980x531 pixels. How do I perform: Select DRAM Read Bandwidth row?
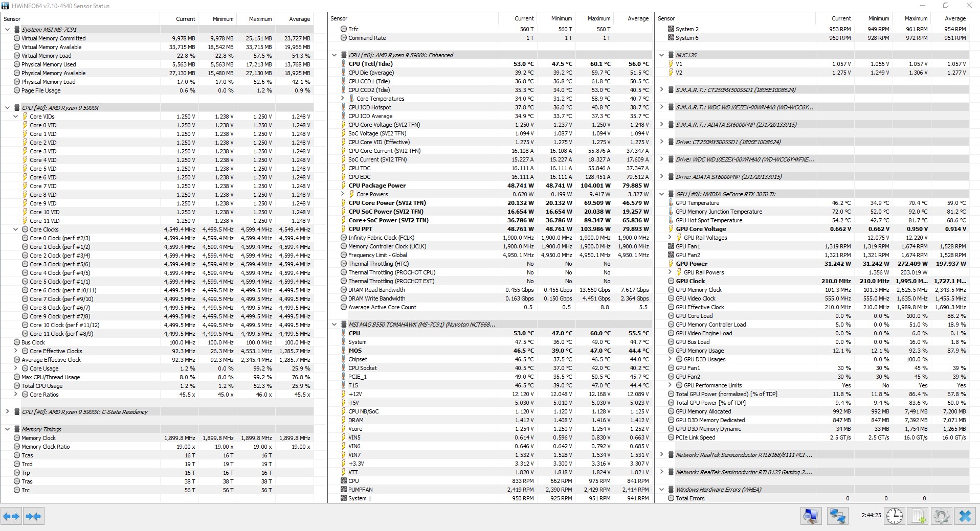[x=491, y=290]
